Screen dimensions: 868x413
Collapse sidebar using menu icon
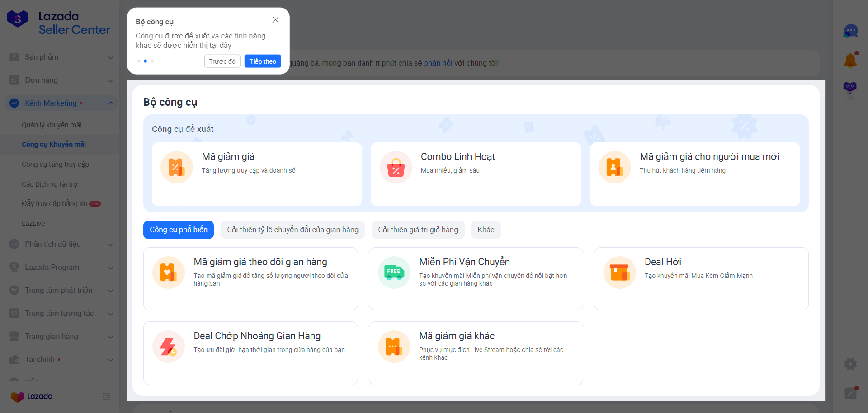(x=107, y=396)
